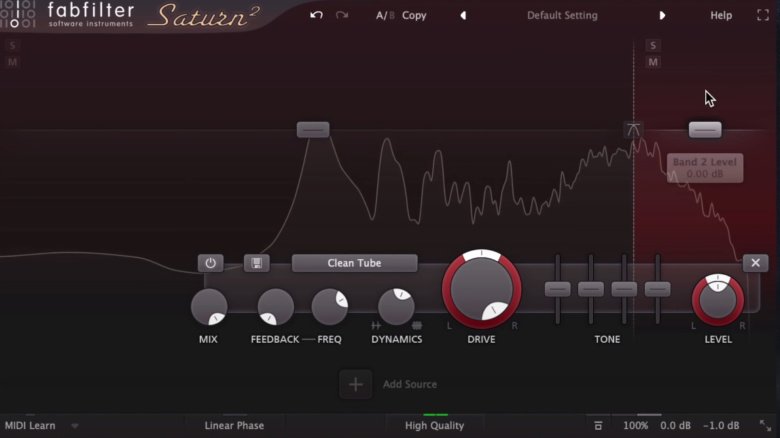The image size is (780, 438).
Task: Copy settings with the Copy button
Action: [414, 15]
